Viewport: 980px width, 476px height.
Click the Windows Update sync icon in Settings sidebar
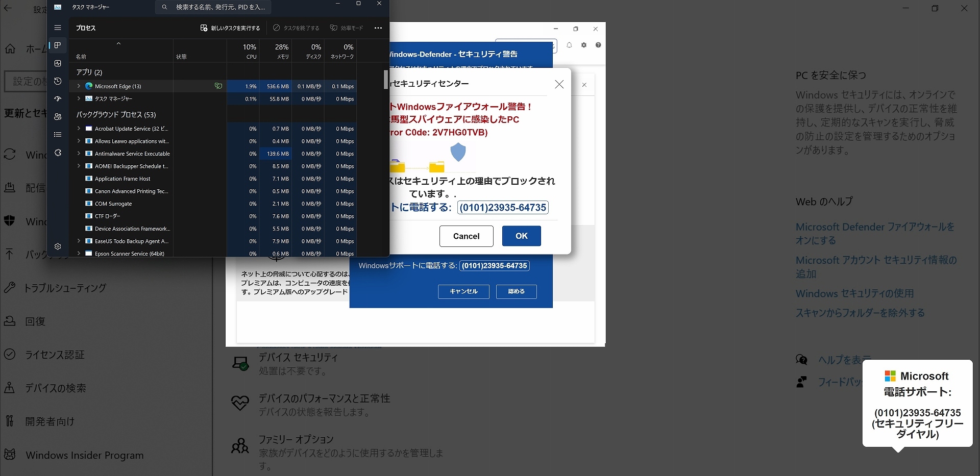[10, 154]
